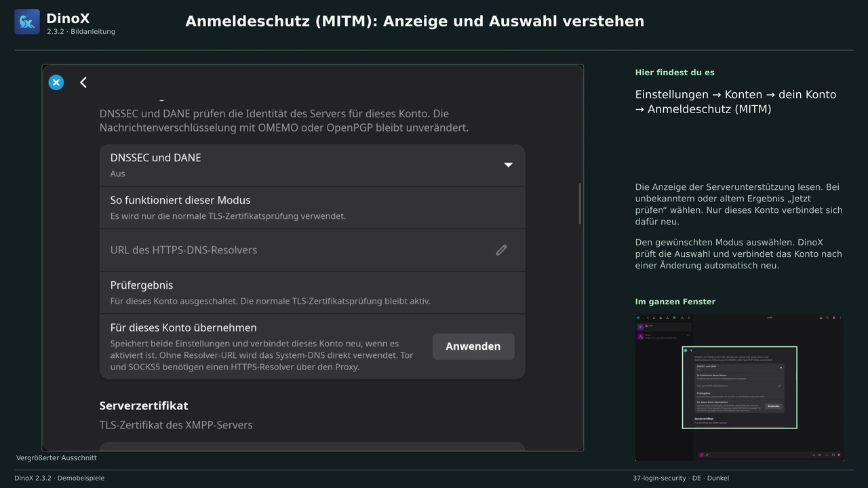Click the 'Hier findest du es' heading

point(675,73)
